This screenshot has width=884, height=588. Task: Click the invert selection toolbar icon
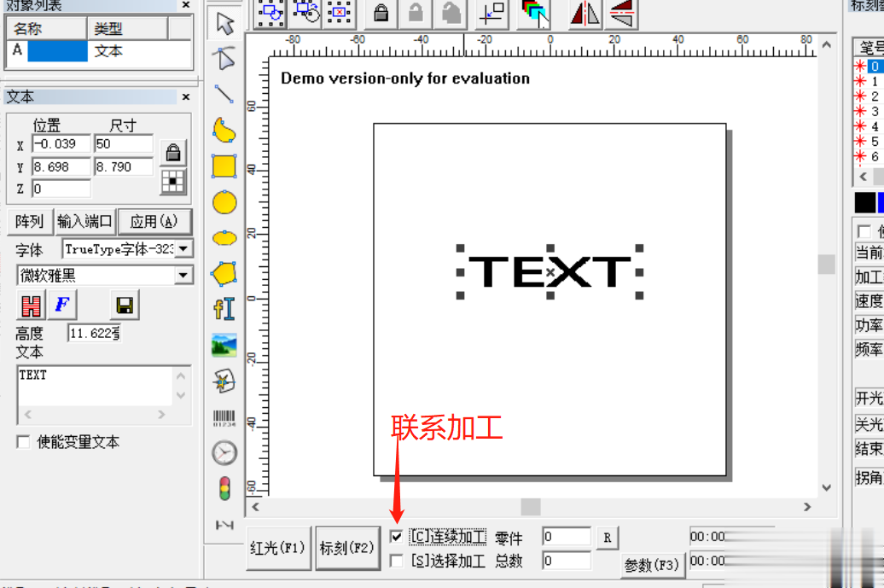point(305,13)
